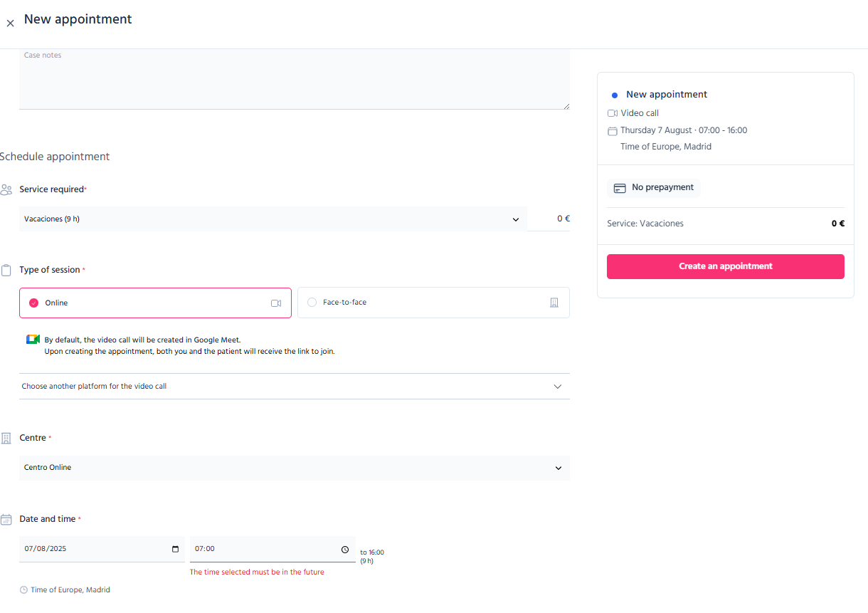Click the date field 07/08/2025
This screenshot has height=613, width=868.
(x=102, y=549)
